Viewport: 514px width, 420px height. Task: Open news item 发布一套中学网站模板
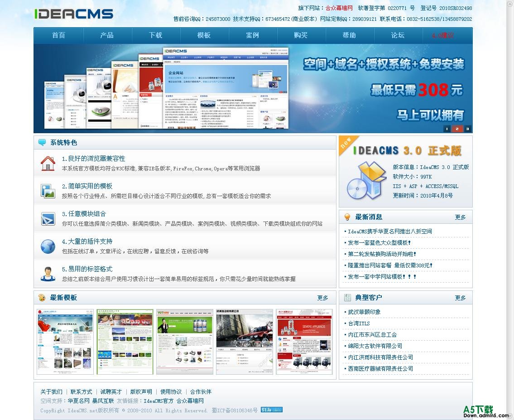(x=382, y=276)
